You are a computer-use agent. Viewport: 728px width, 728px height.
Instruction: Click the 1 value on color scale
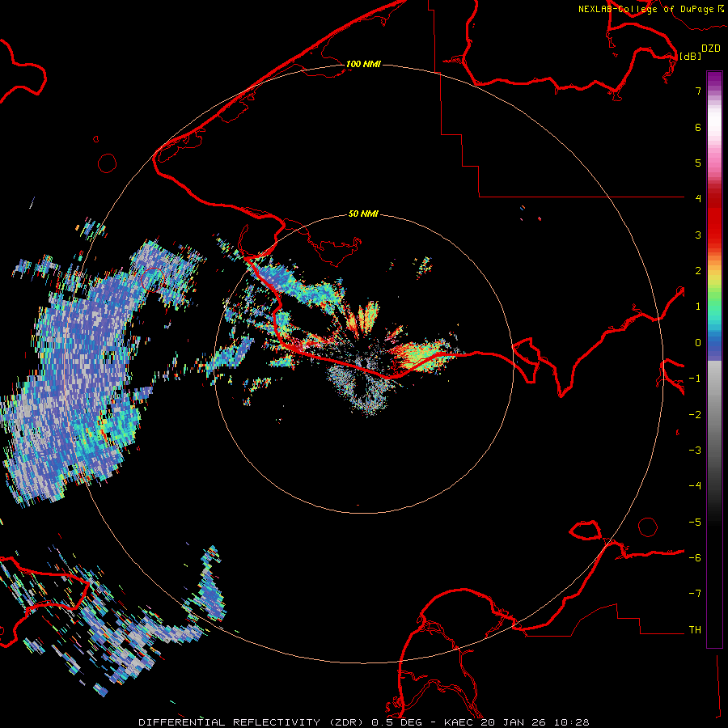click(698, 307)
